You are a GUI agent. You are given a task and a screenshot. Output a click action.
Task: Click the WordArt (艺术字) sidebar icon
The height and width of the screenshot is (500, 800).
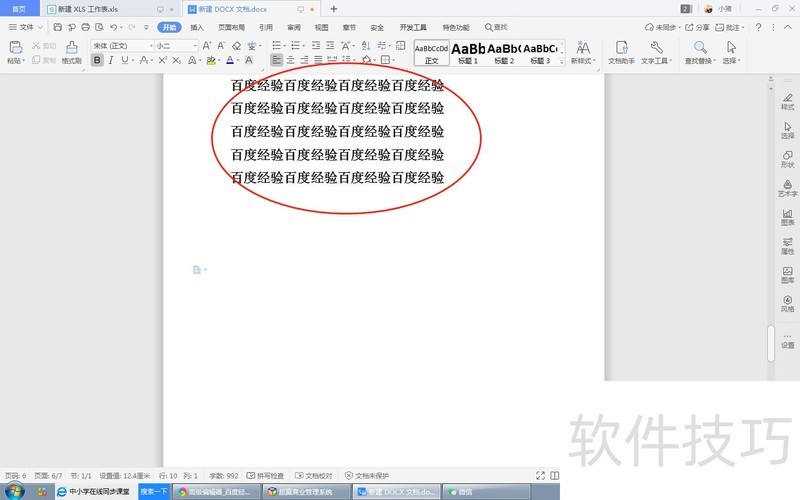(787, 188)
